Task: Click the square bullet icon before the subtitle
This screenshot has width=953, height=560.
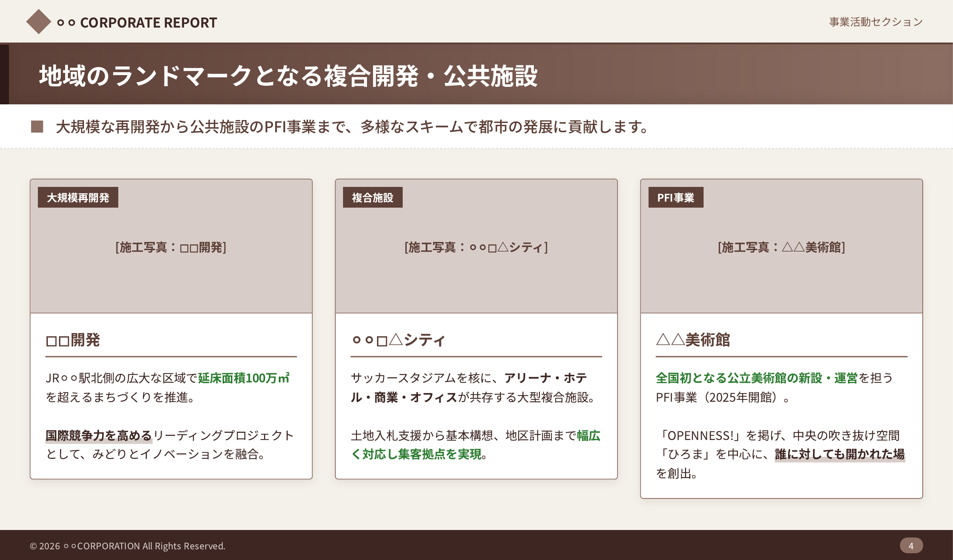Action: click(x=37, y=127)
